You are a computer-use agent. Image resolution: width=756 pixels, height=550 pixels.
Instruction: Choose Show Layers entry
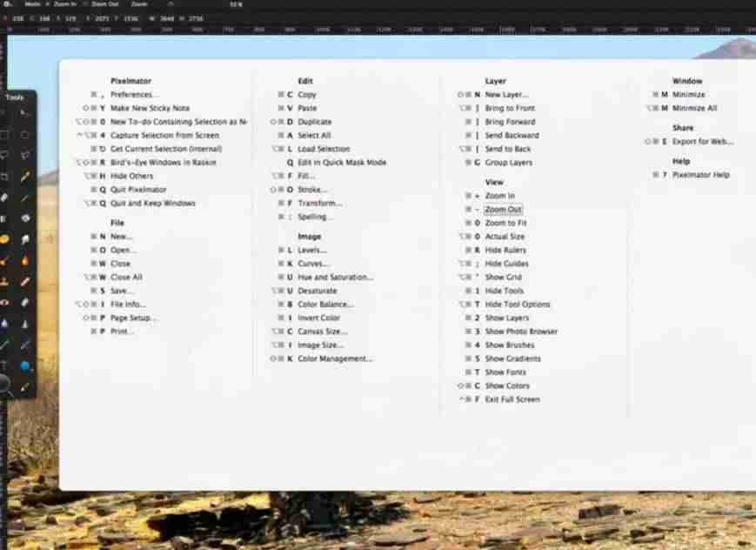506,318
